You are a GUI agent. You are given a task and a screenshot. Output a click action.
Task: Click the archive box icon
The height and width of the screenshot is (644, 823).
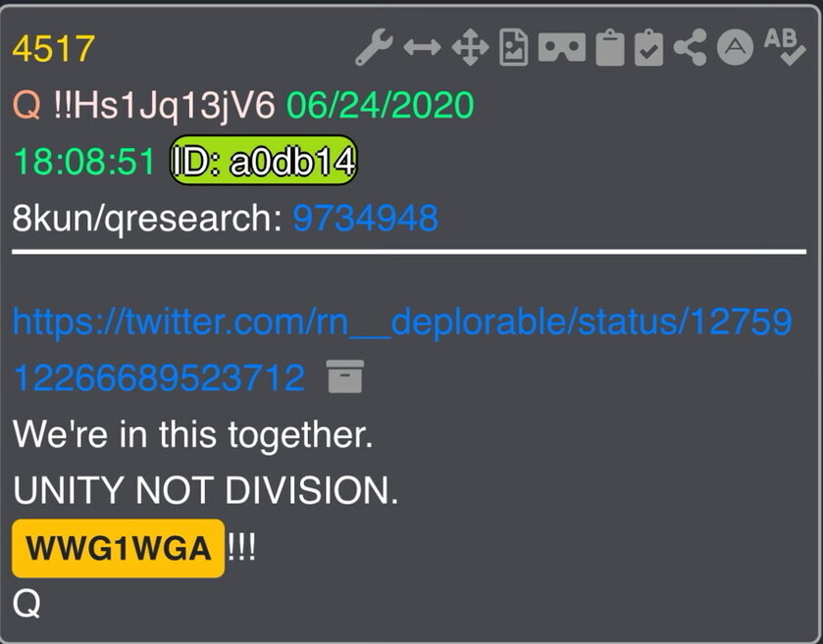(x=345, y=376)
